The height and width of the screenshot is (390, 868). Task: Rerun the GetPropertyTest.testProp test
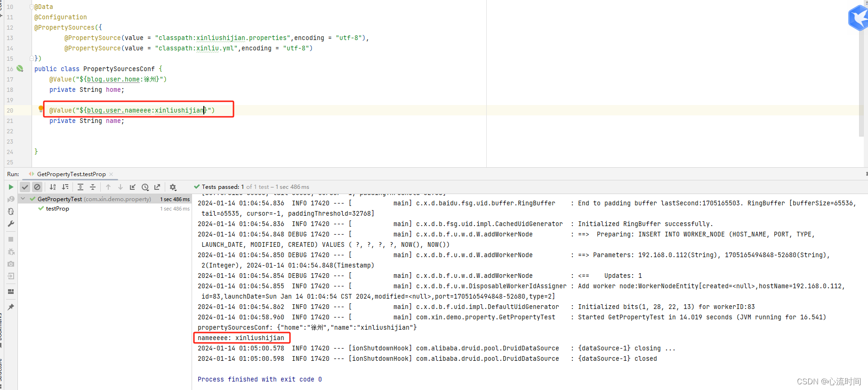point(11,187)
